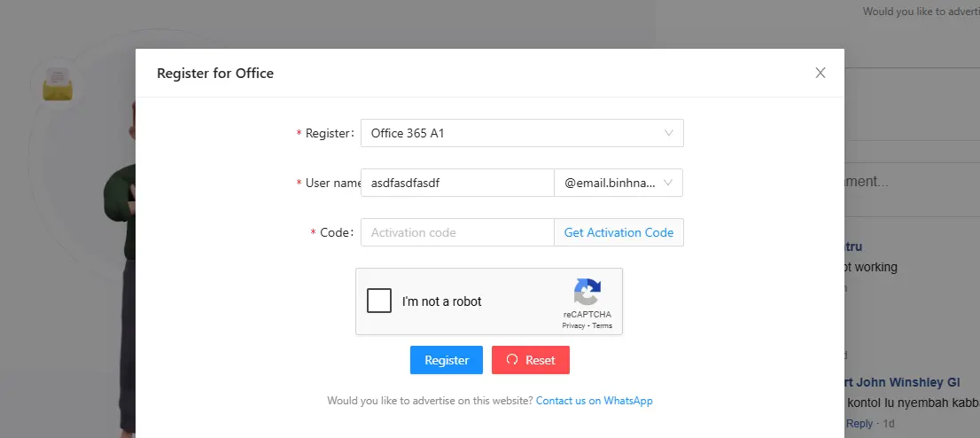Screen dimensions: 980x438
Task: Expand the @email.binhna domain dropdown
Action: pos(618,183)
